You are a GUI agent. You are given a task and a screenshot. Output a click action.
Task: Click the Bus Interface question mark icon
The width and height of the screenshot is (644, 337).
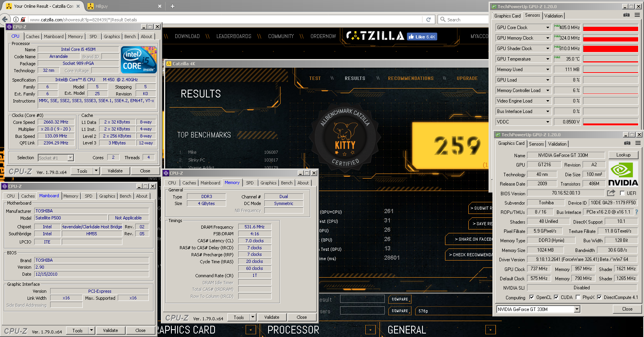tap(637, 212)
